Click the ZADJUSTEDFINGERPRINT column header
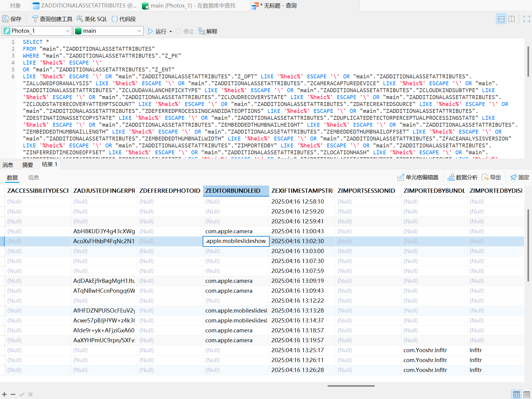532x399 pixels. (104, 191)
